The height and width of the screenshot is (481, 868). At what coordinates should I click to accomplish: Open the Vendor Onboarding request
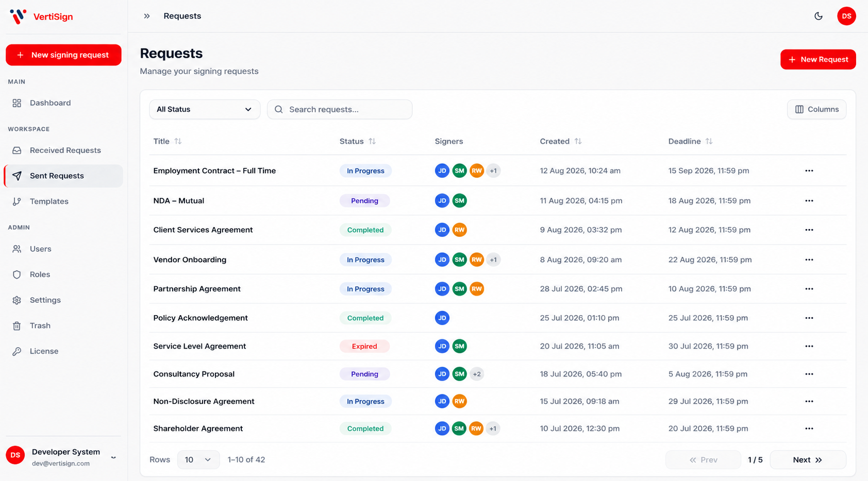[x=190, y=260]
